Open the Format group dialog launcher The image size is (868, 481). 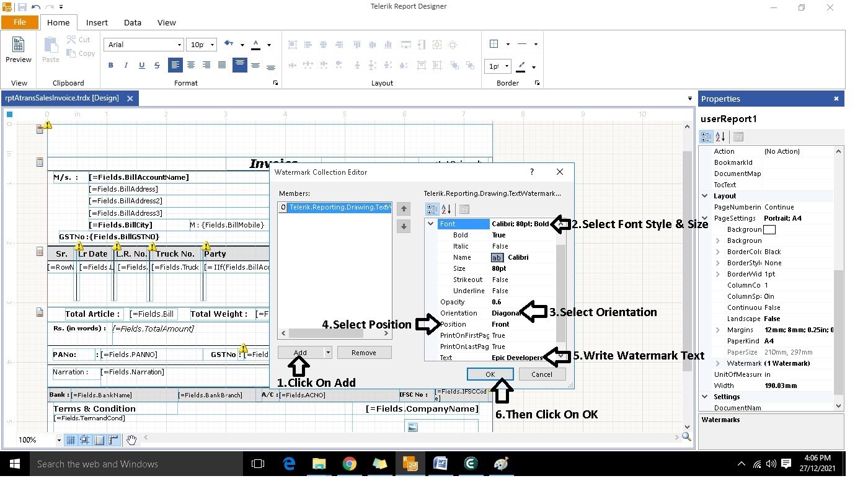tap(275, 82)
